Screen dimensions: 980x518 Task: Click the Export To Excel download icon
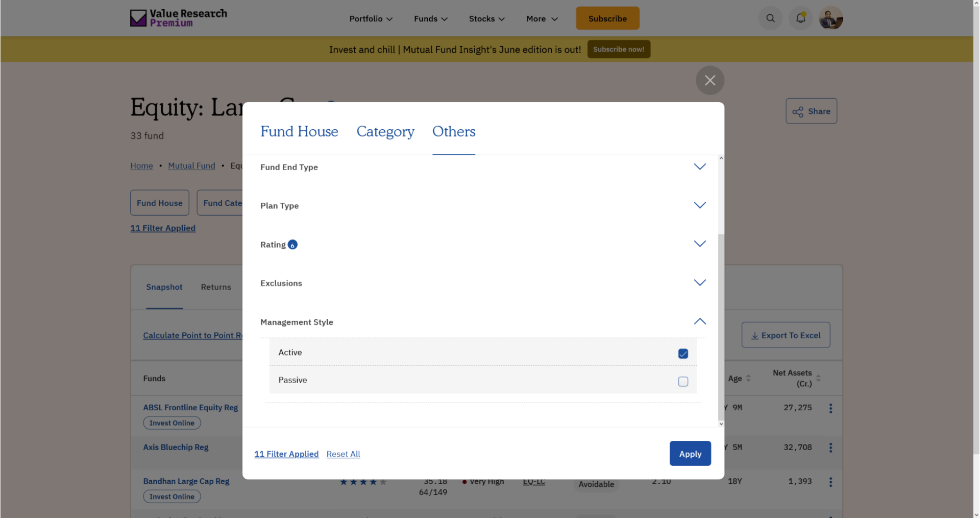[754, 335]
